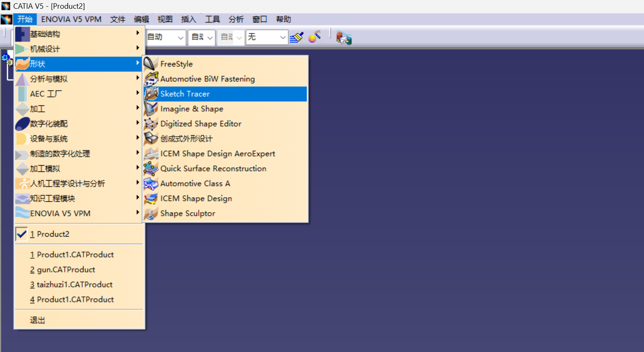Open the 编辑 menu
The height and width of the screenshot is (352, 644).
pyautogui.click(x=141, y=19)
